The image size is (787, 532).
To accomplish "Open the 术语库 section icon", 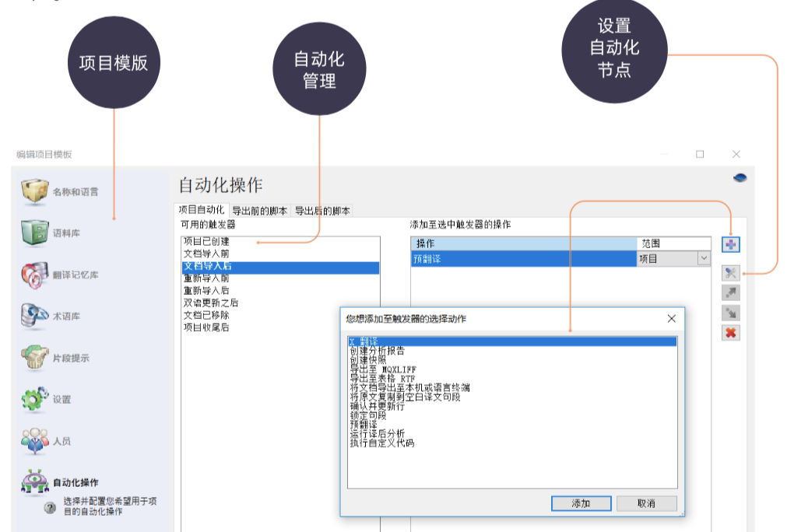I will tap(34, 316).
